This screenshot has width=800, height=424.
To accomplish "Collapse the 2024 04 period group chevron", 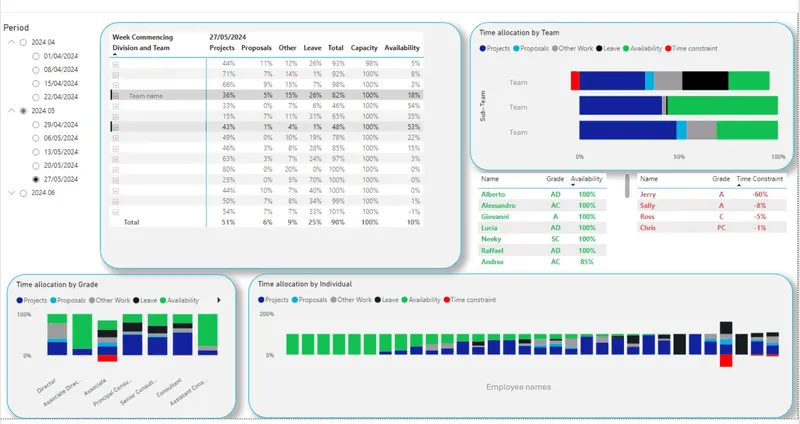I will pos(11,42).
